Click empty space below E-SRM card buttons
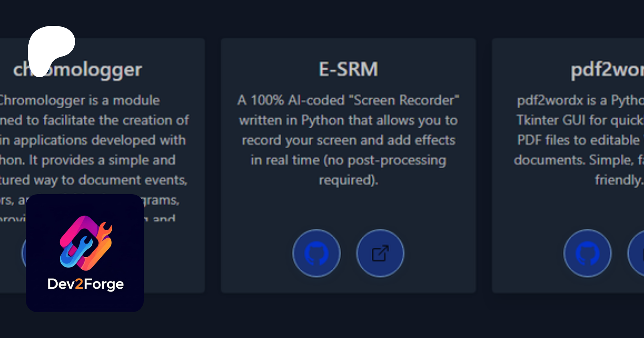The image size is (644, 338). point(348,285)
